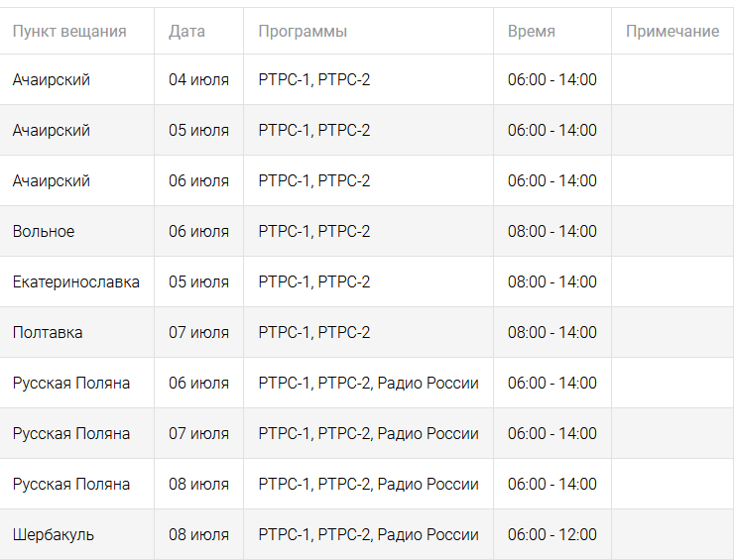Select the "06:00 - 12:00" time cell
This screenshot has width=736, height=560.
552,535
